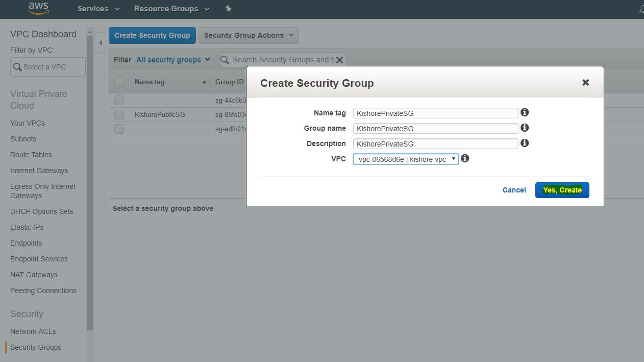Click the info icon beside Group name field
This screenshot has height=362, width=644.
pos(525,128)
